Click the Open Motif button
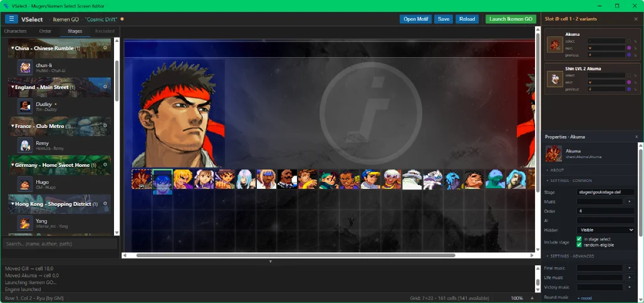644x303 pixels. pyautogui.click(x=415, y=19)
